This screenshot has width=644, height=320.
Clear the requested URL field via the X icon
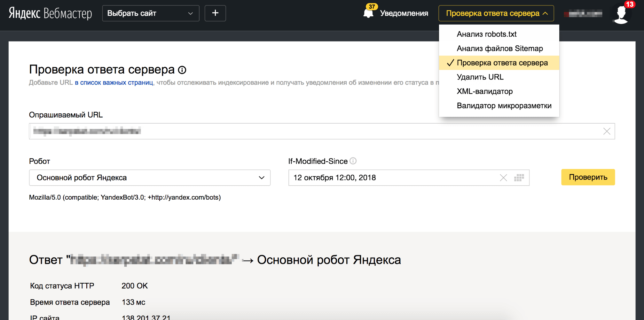tap(607, 131)
